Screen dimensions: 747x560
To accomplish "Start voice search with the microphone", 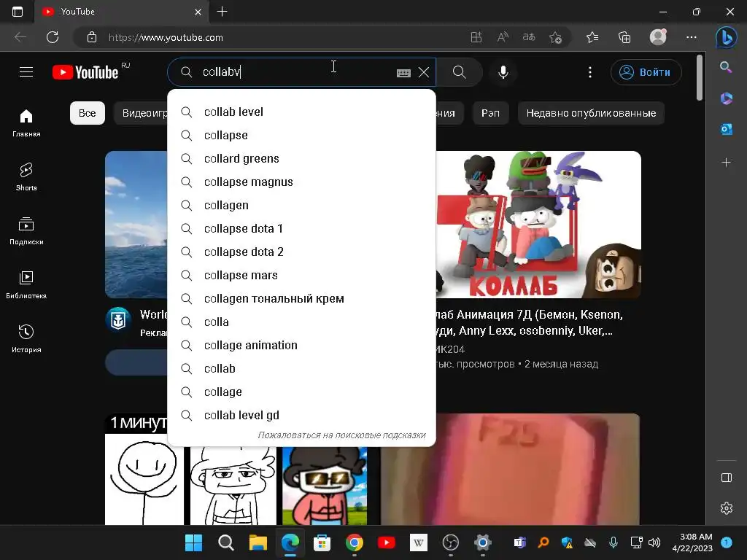I will [503, 72].
